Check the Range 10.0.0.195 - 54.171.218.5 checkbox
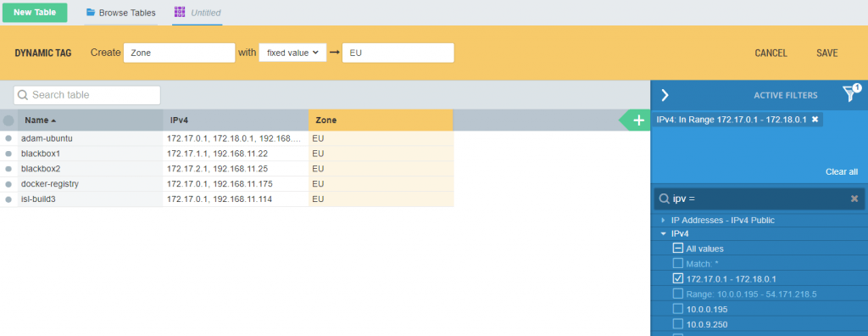868x336 pixels. (678, 294)
